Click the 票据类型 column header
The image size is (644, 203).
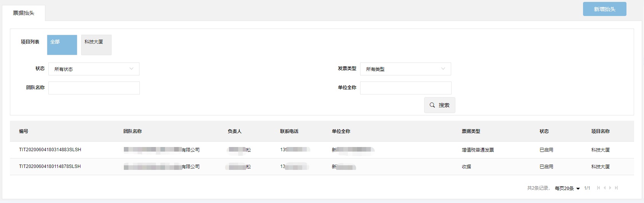[471, 131]
